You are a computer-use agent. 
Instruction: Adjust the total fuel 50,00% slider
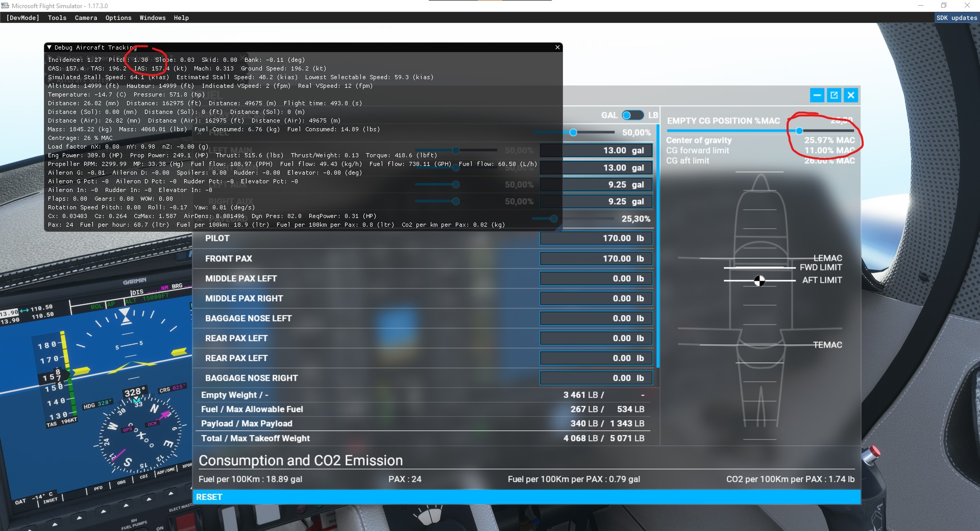tap(573, 133)
